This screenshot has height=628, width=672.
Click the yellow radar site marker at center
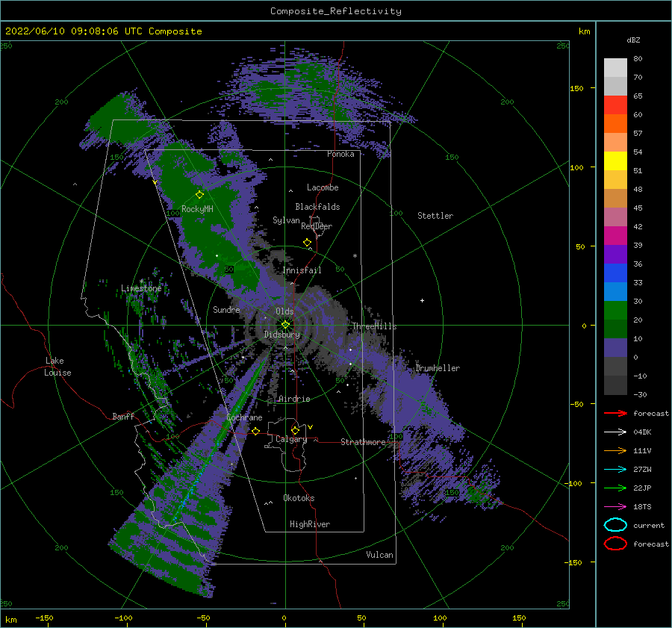pyautogui.click(x=285, y=325)
